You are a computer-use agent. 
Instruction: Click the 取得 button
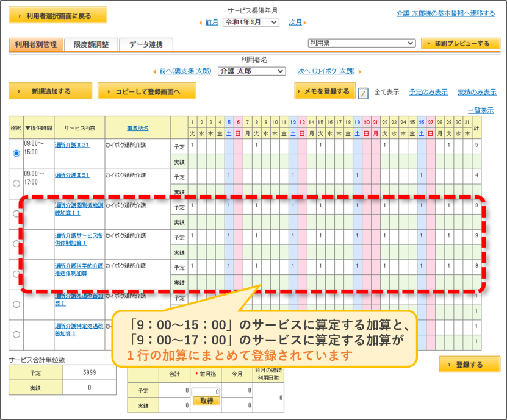(206, 401)
